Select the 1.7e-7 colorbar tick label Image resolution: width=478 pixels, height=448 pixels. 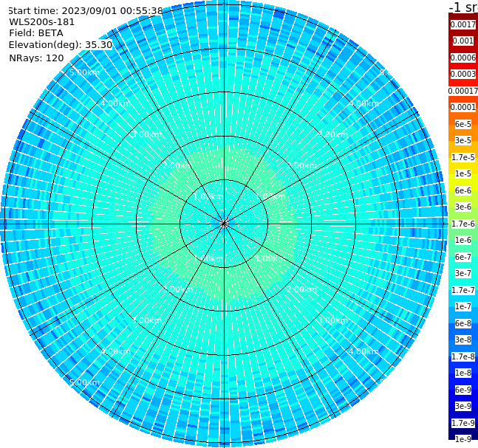(x=463, y=290)
